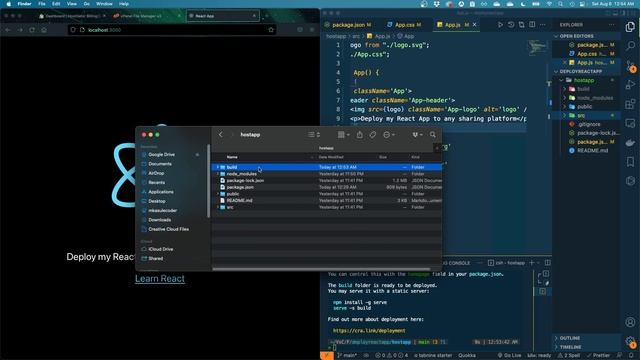The width and height of the screenshot is (640, 360).
Task: Expand the TIMELINE section
Action: [x=556, y=347]
